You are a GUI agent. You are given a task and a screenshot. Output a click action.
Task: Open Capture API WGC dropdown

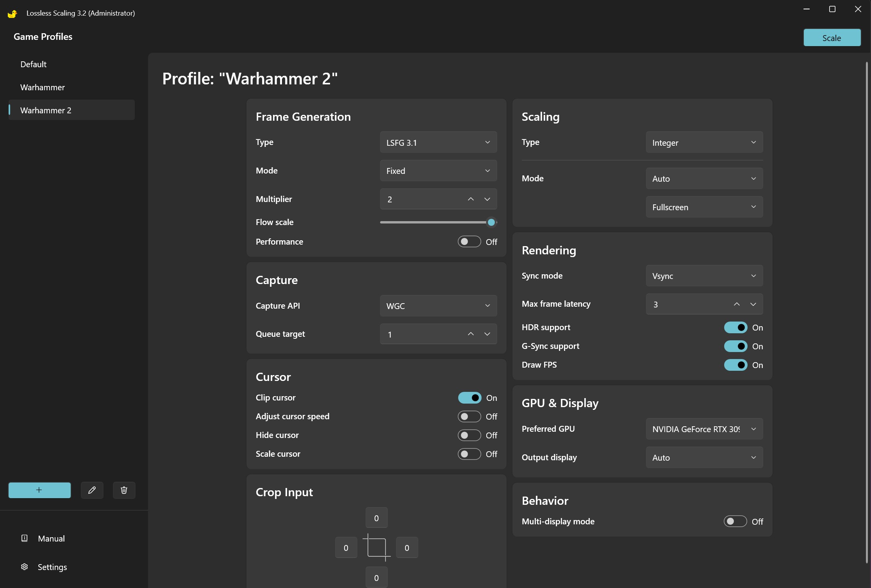coord(438,306)
